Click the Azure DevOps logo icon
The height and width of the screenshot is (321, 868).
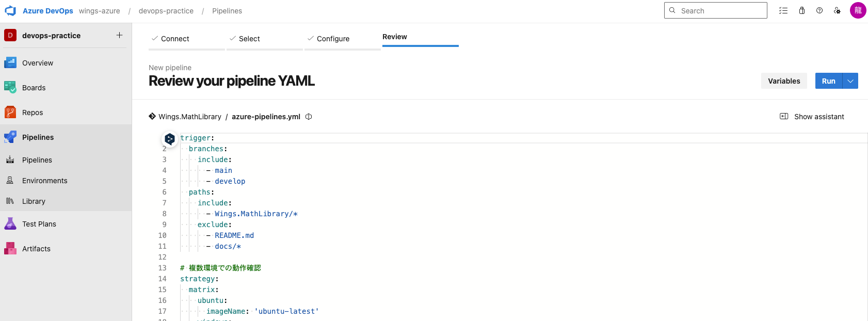[10, 11]
